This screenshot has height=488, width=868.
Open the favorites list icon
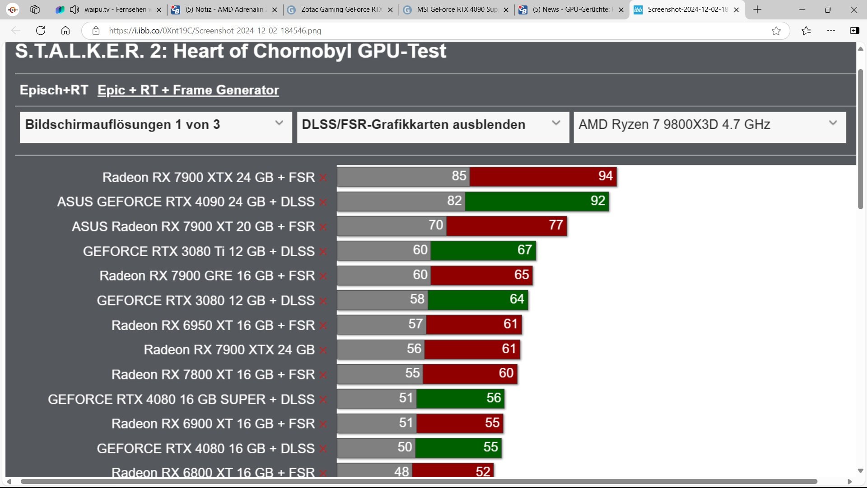(806, 31)
